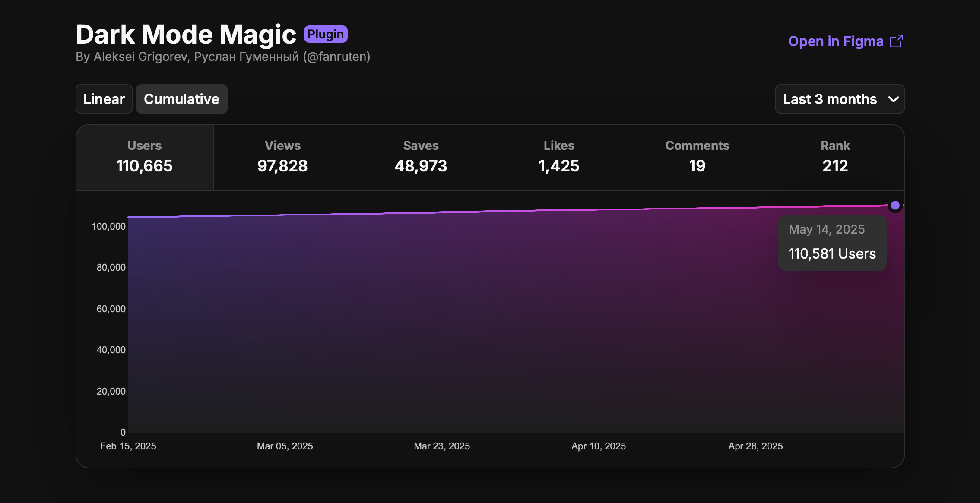
Task: Switch chart to Cumulative mode
Action: [x=181, y=99]
